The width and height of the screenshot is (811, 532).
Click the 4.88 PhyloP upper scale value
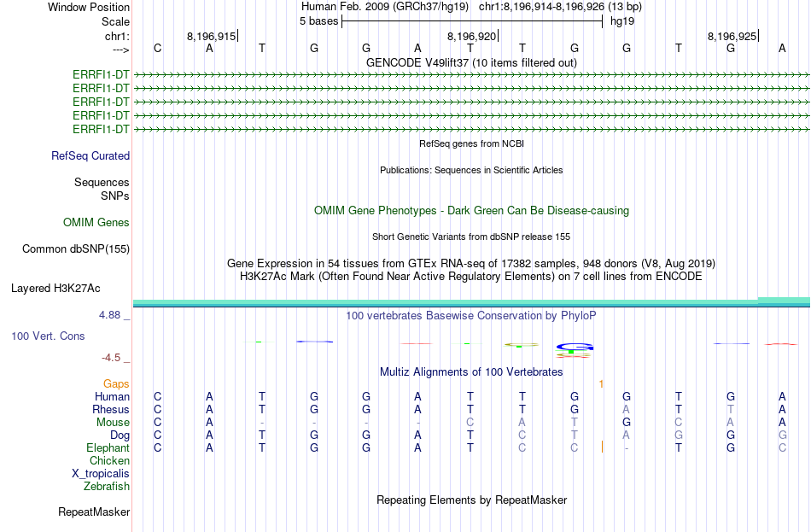click(x=109, y=314)
